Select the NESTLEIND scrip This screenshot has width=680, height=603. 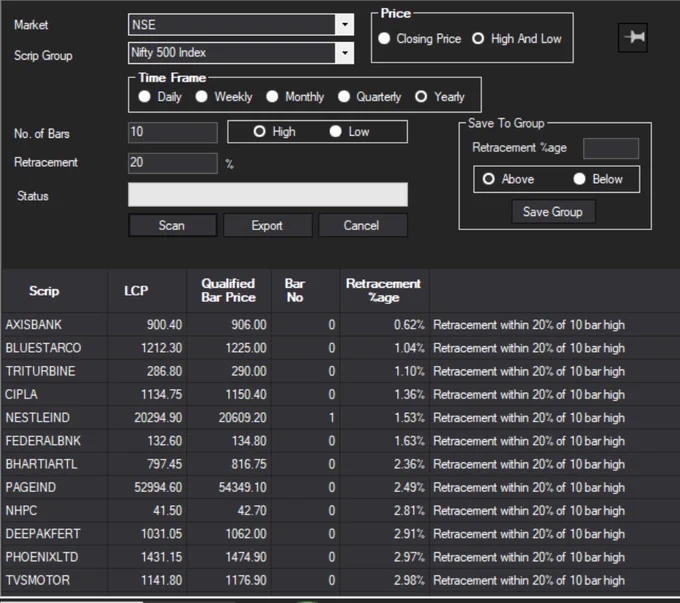coord(37,418)
